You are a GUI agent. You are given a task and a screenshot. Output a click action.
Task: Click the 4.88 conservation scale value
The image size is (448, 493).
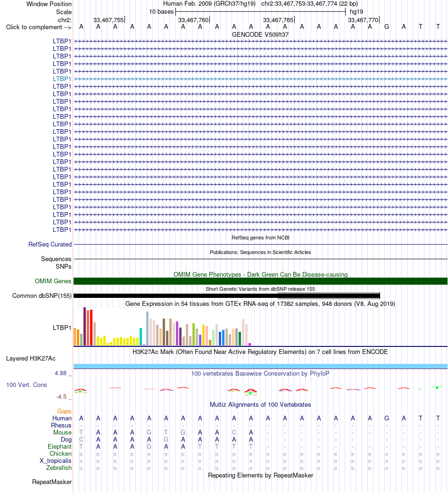point(61,373)
